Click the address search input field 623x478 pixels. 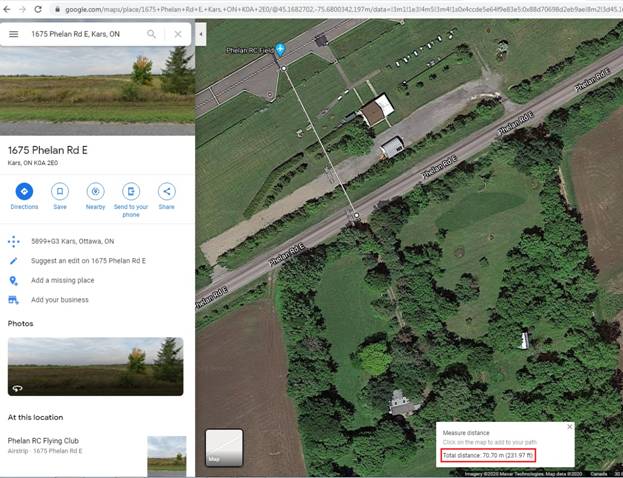(x=85, y=34)
